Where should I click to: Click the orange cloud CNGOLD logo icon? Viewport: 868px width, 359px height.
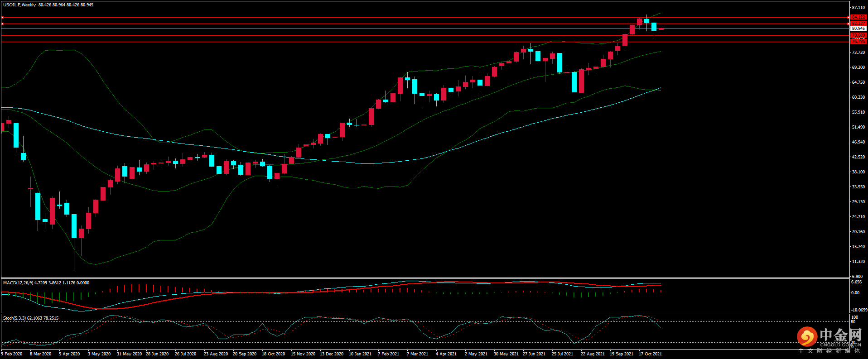click(x=806, y=337)
